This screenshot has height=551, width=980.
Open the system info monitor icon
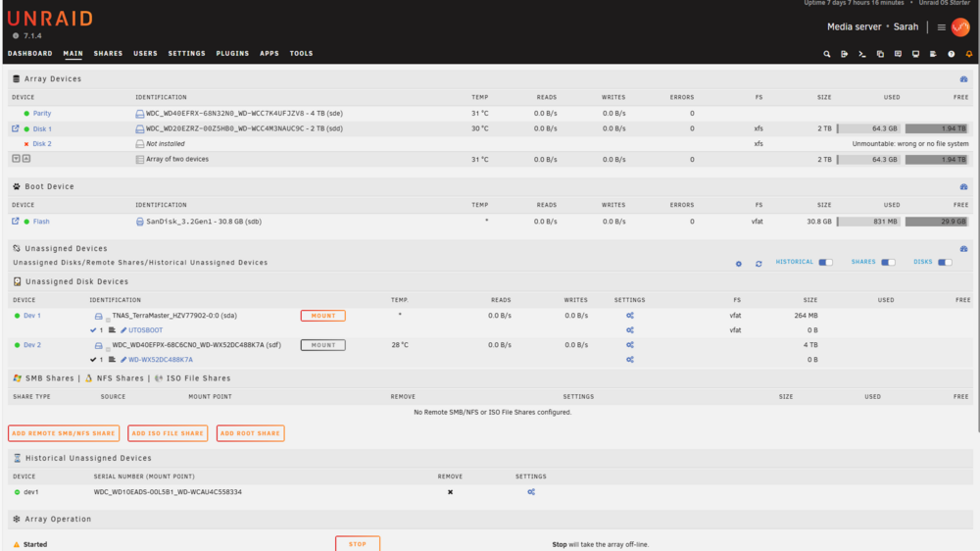(x=915, y=54)
